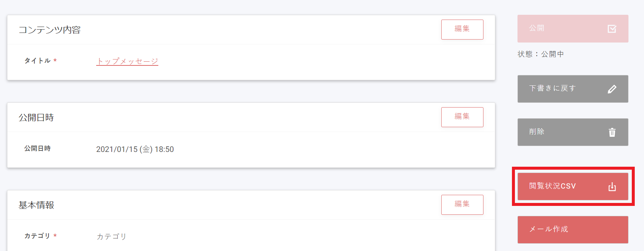Click the メール作成 button
The width and height of the screenshot is (644, 251).
(573, 230)
